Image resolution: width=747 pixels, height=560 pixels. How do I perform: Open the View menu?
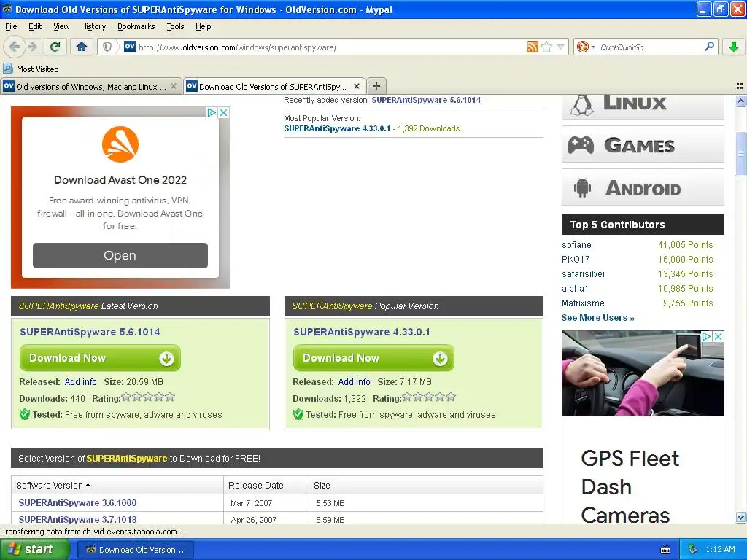point(61,26)
